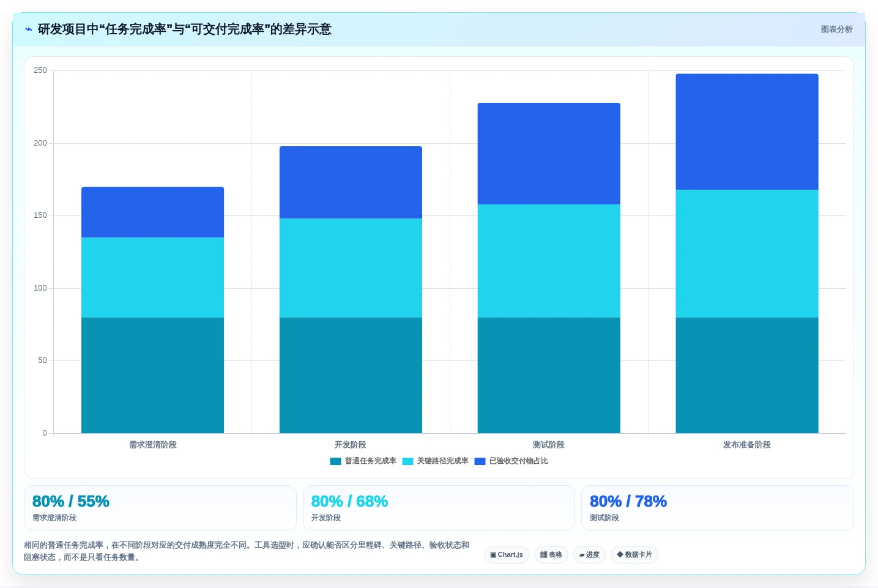878x588 pixels.
Task: Toggle the 普通任务完成率 legend swatch
Action: click(x=335, y=461)
